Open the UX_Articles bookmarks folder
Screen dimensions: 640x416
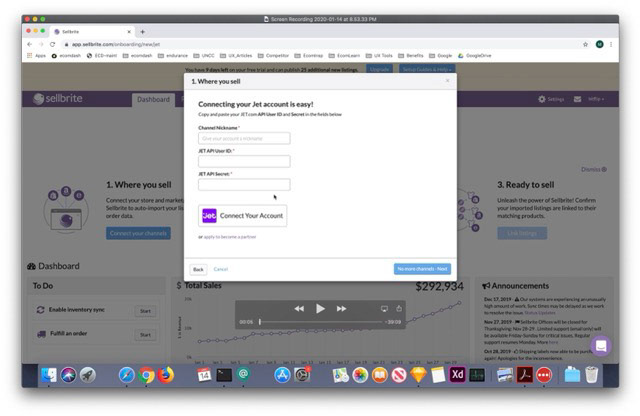pyautogui.click(x=236, y=56)
